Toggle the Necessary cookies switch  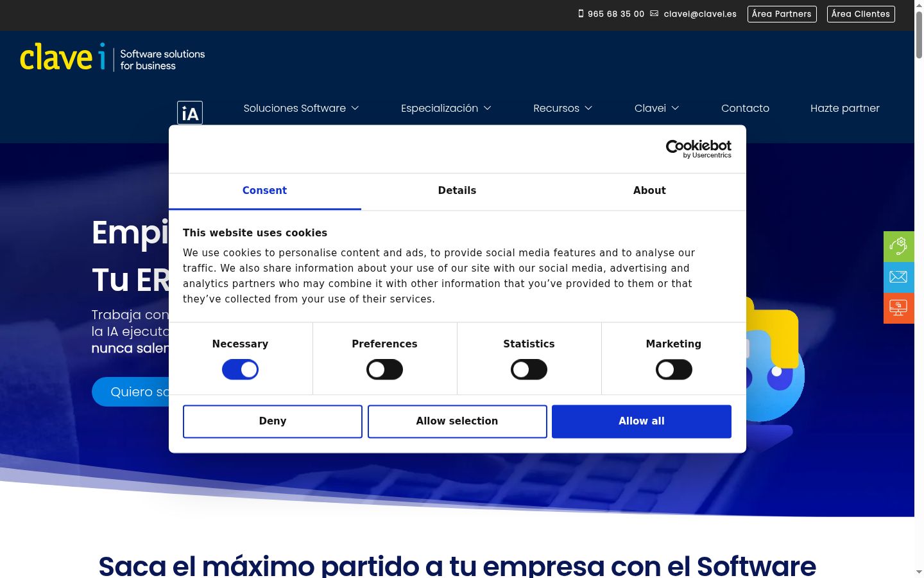coord(240,369)
